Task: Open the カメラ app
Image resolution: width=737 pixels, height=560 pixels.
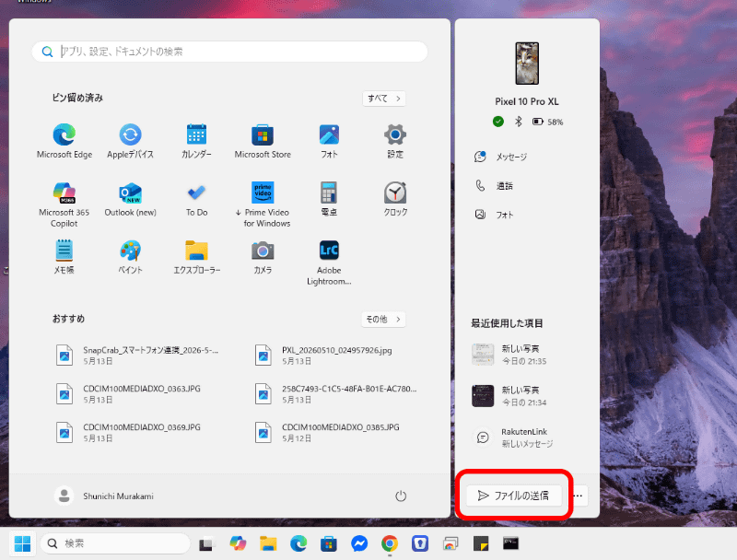Action: [x=263, y=257]
